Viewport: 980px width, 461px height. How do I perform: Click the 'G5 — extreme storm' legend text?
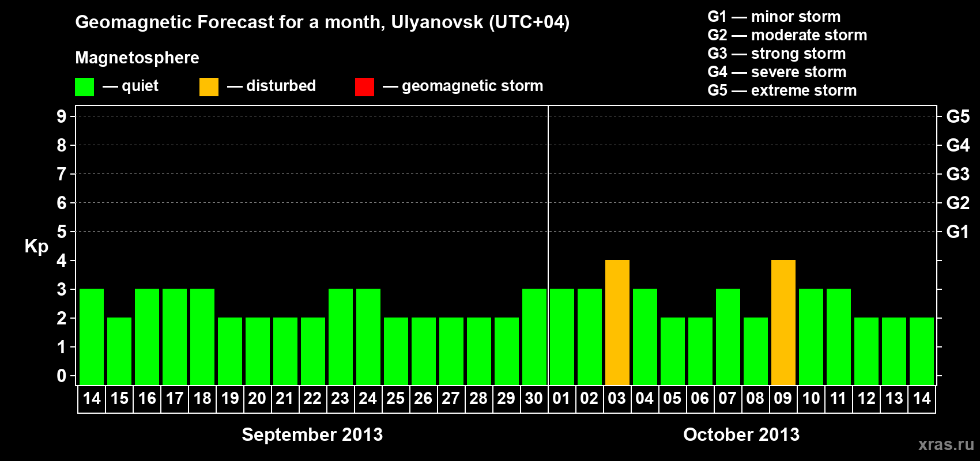click(x=782, y=90)
